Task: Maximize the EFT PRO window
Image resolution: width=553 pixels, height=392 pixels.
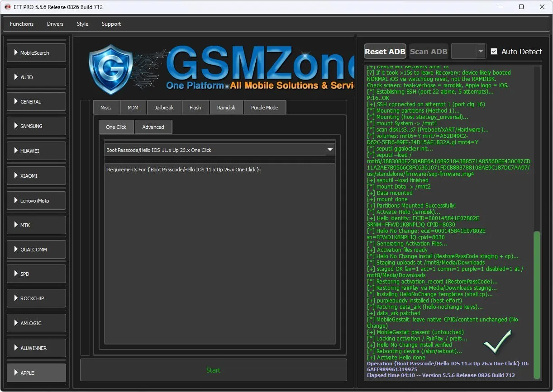Action: coord(521,7)
